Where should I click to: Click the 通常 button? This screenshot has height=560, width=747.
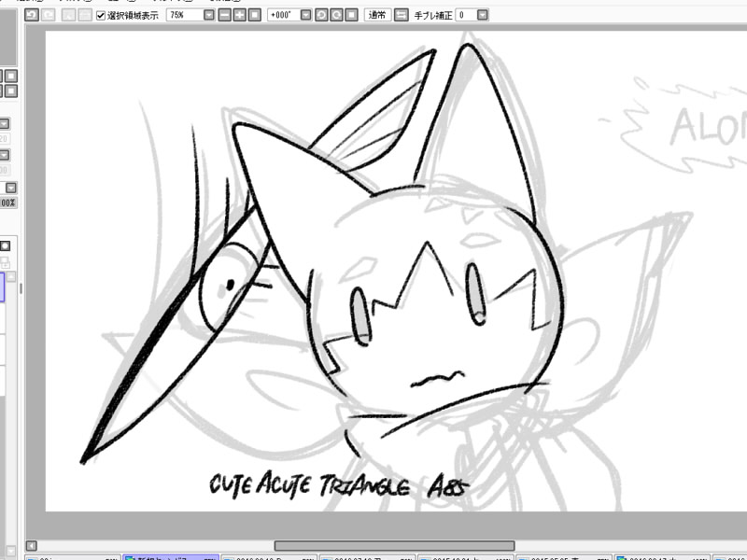pyautogui.click(x=377, y=15)
